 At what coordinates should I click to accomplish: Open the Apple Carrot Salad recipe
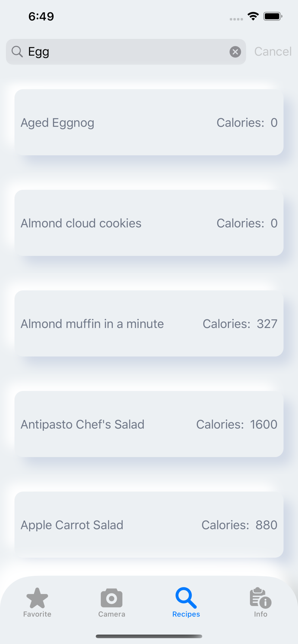(149, 525)
